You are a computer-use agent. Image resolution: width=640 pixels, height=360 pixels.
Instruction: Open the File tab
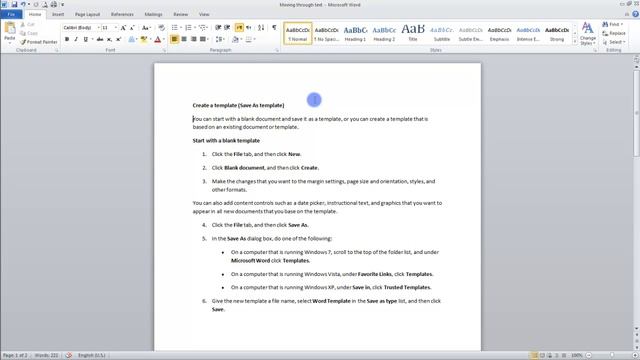click(x=11, y=14)
